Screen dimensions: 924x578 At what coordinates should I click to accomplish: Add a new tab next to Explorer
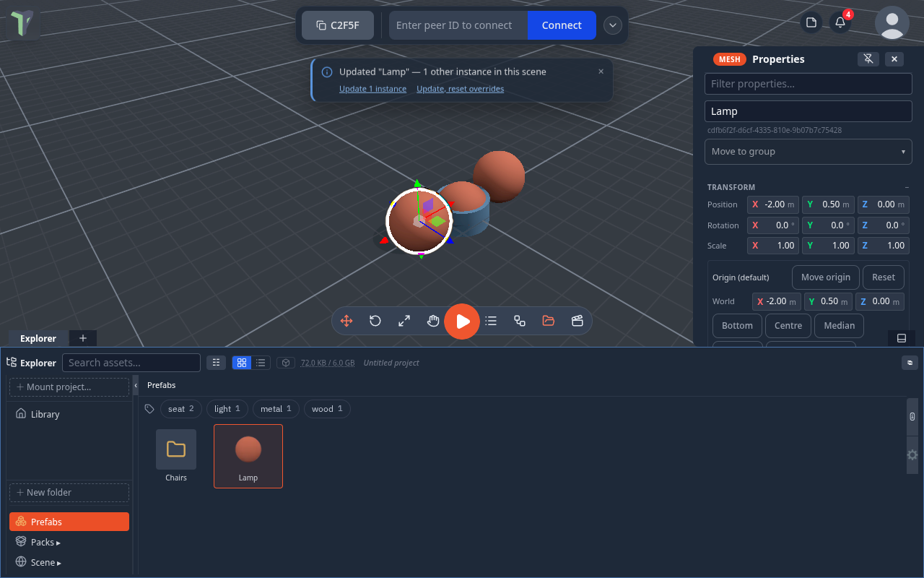click(83, 338)
